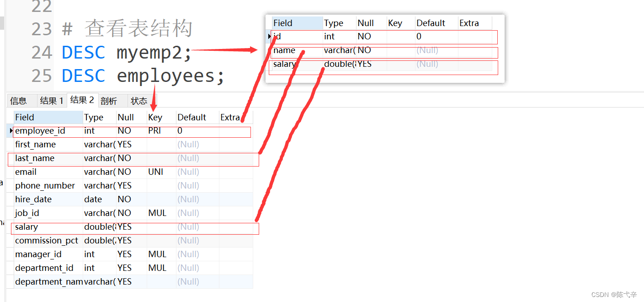
Task: Click the (Null) default of myemp2 name row
Action: click(x=436, y=50)
